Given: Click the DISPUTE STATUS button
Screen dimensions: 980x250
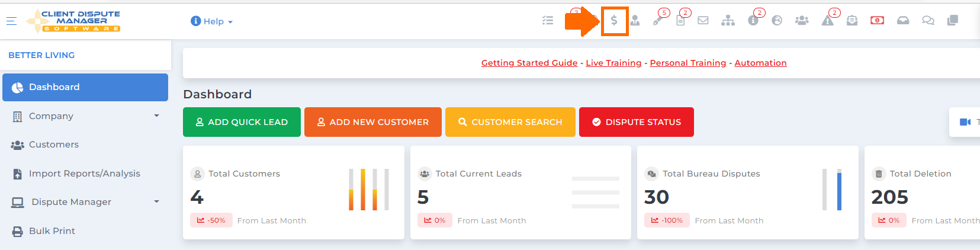Looking at the screenshot, I should pyautogui.click(x=637, y=122).
